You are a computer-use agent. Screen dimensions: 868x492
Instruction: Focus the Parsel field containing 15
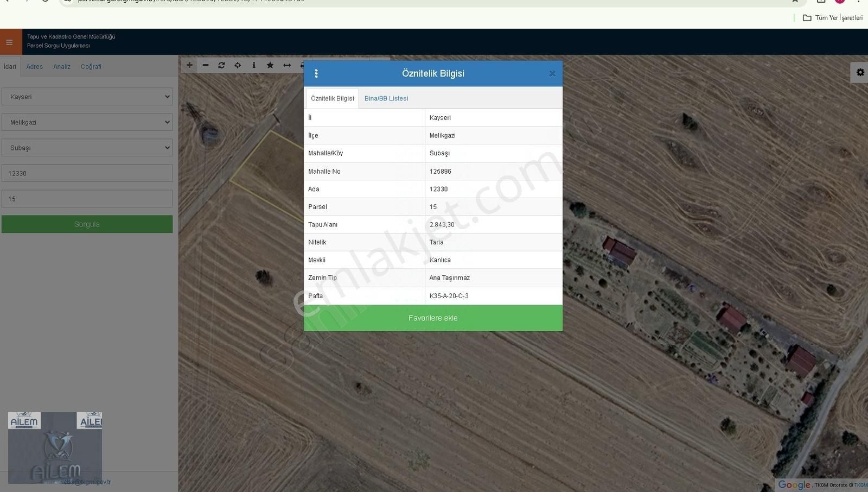tap(87, 199)
